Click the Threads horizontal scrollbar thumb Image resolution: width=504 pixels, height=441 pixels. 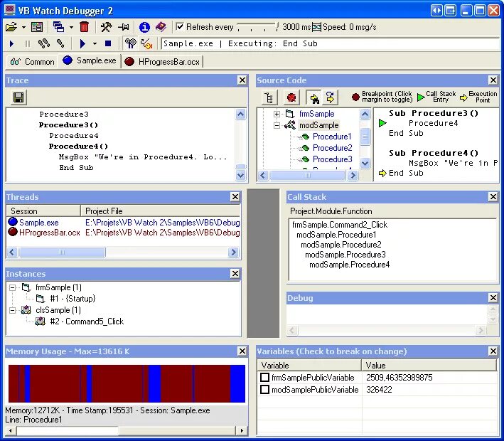click(x=62, y=253)
